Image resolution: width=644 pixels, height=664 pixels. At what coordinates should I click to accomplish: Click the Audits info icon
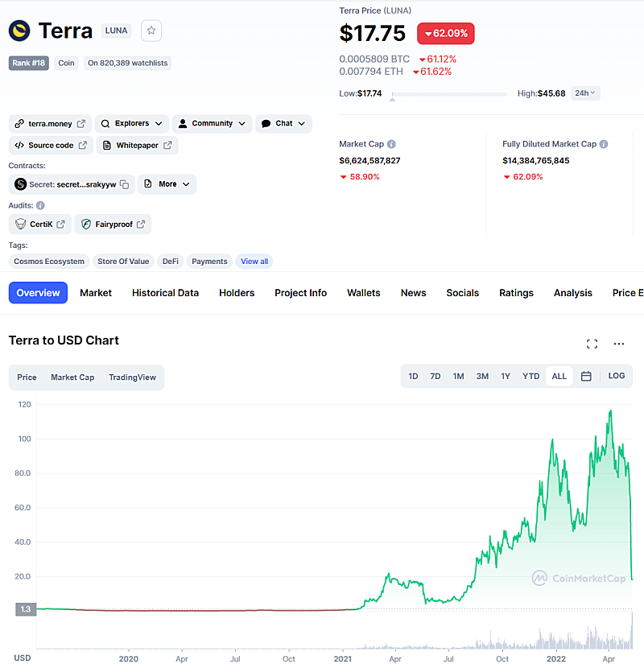[x=40, y=205]
